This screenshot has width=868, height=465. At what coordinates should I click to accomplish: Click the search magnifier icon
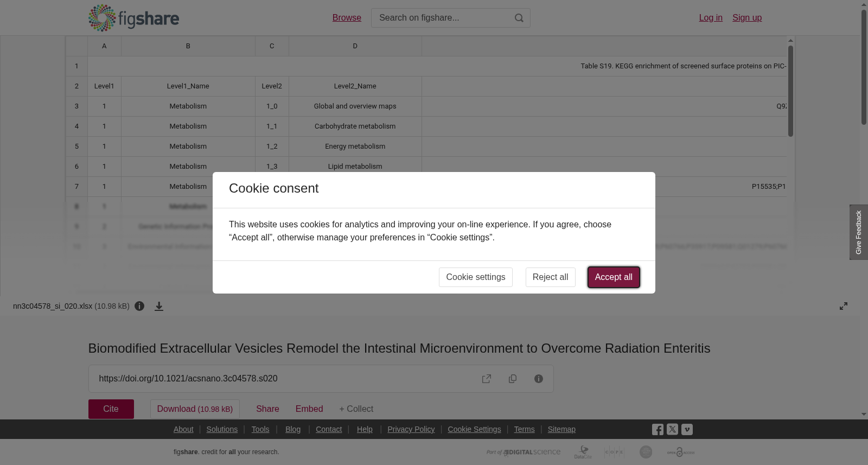[519, 18]
